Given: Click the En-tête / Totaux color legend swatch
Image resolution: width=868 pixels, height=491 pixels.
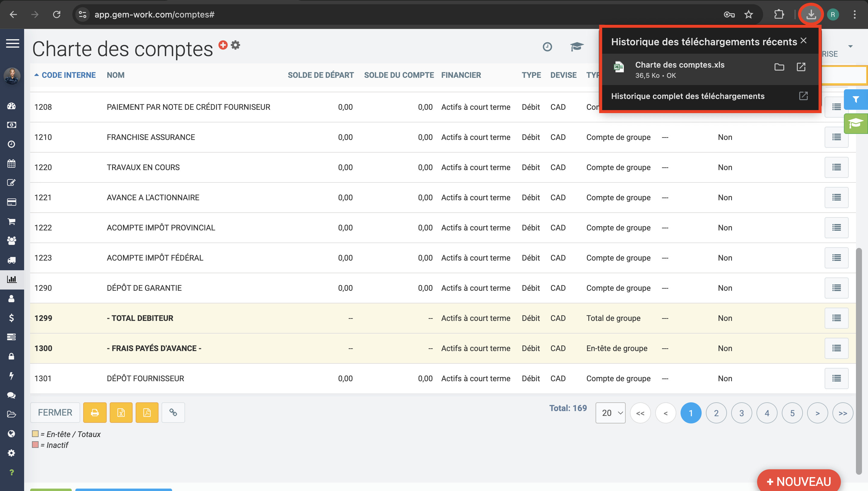Looking at the screenshot, I should (35, 434).
